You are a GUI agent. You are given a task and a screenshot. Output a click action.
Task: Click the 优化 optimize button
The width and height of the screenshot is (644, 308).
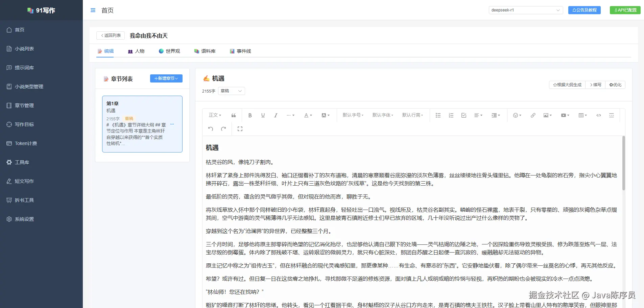615,85
